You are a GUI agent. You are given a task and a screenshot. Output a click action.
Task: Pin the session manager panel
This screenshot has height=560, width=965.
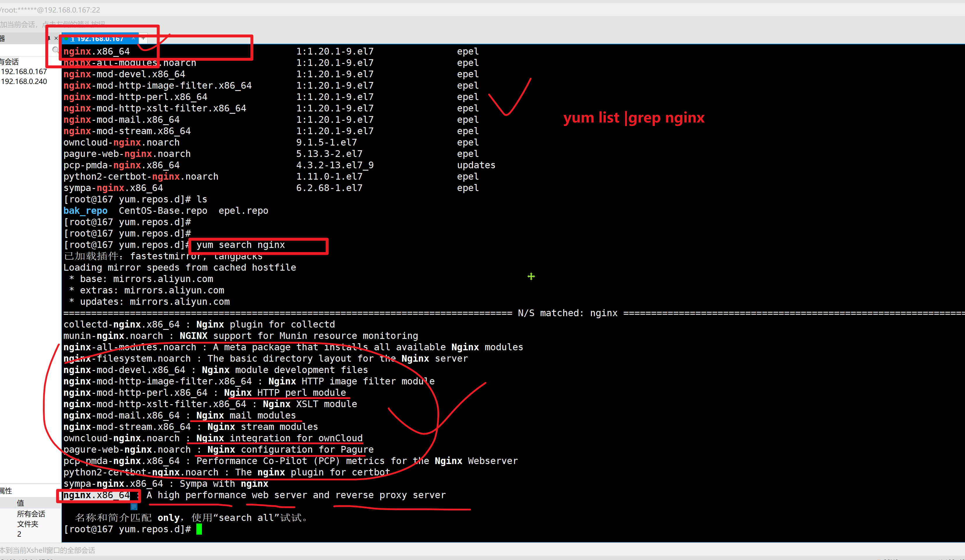point(49,38)
